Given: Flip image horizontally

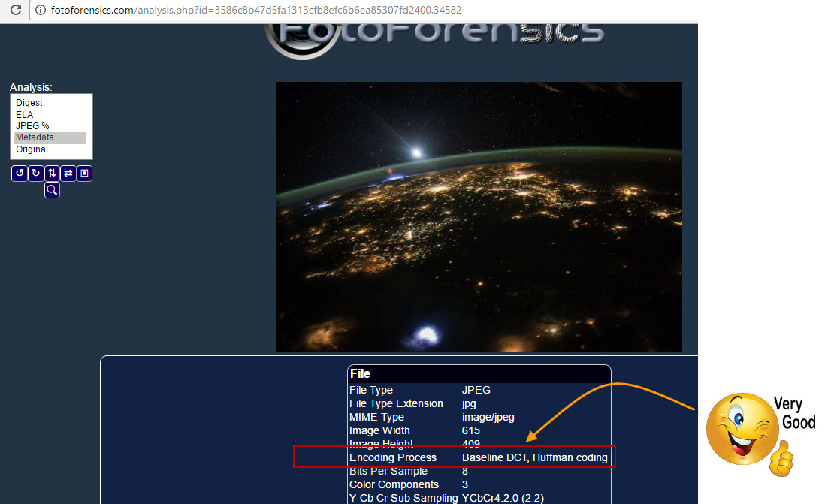Looking at the screenshot, I should [68, 174].
